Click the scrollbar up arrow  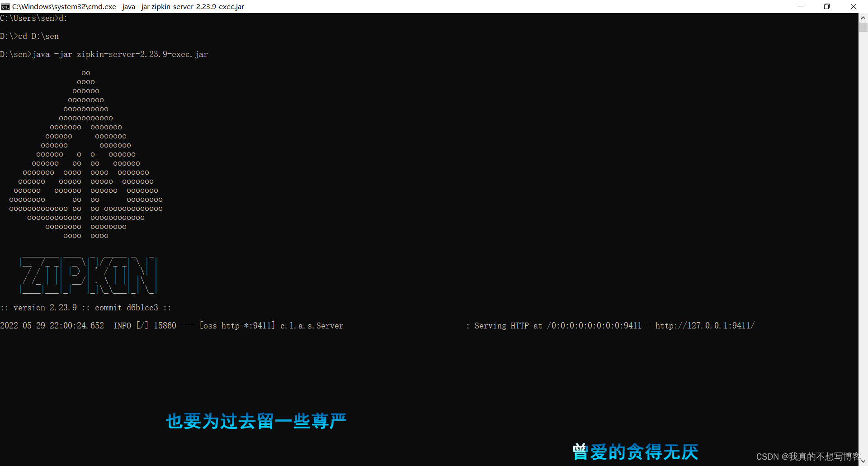[863, 18]
